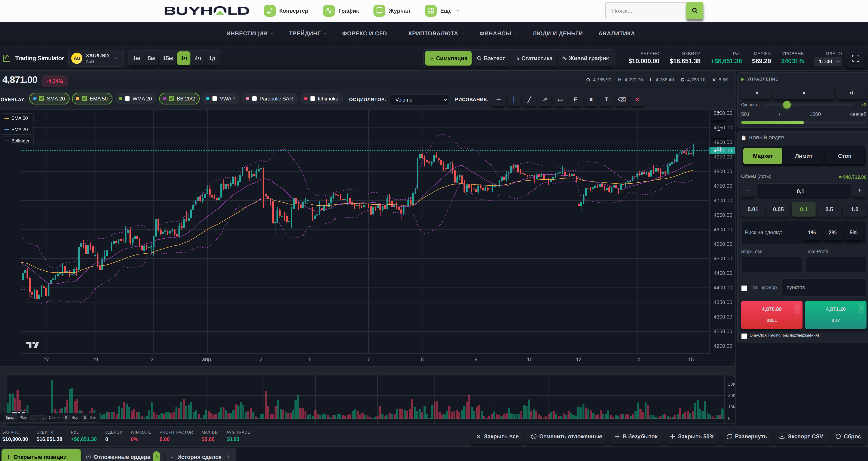Decrease lot volume with minus button
The height and width of the screenshot is (461, 868).
[748, 190]
